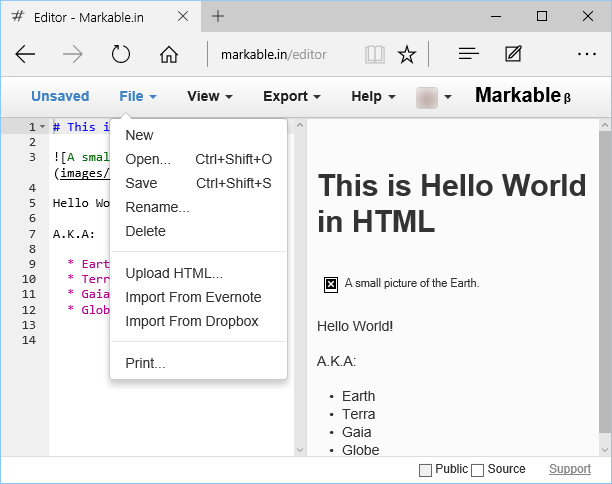Choose Import From Evernote
Screen dimensions: 612x484
click(x=198, y=297)
